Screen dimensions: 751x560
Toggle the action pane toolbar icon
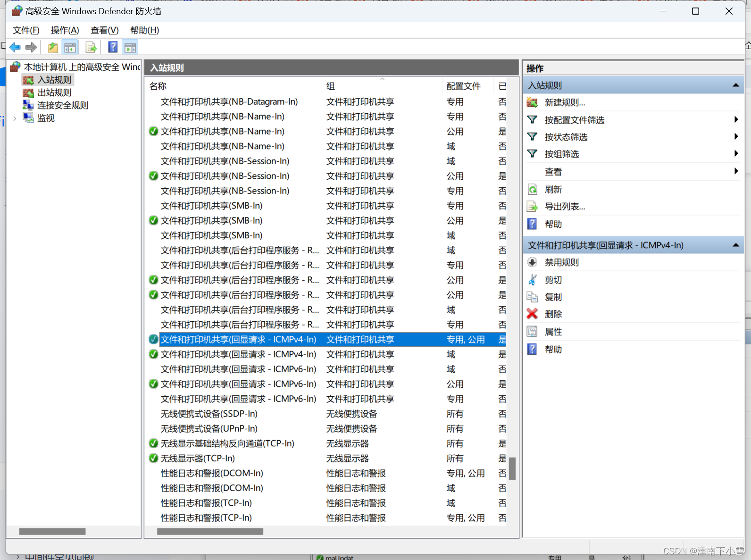pos(130,47)
